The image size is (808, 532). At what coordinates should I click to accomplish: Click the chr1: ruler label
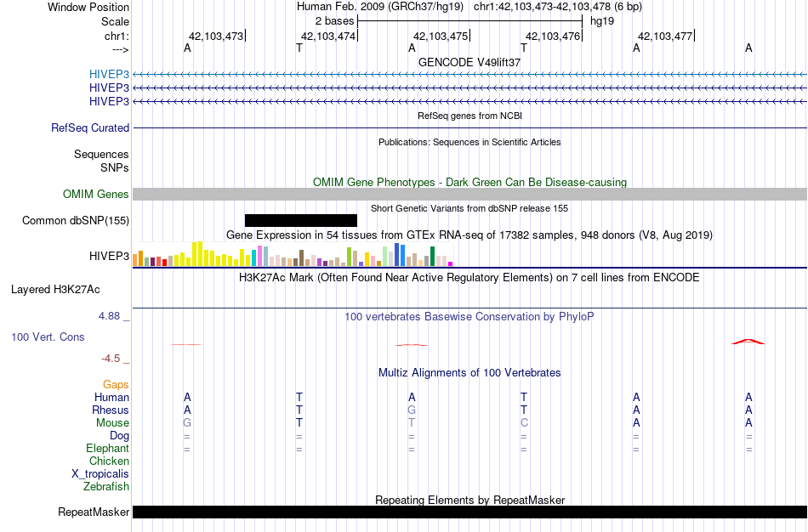pos(117,36)
